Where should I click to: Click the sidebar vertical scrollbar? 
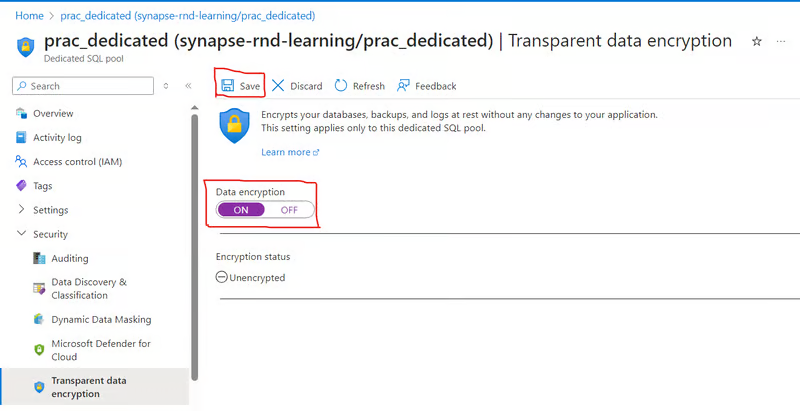pos(194,247)
